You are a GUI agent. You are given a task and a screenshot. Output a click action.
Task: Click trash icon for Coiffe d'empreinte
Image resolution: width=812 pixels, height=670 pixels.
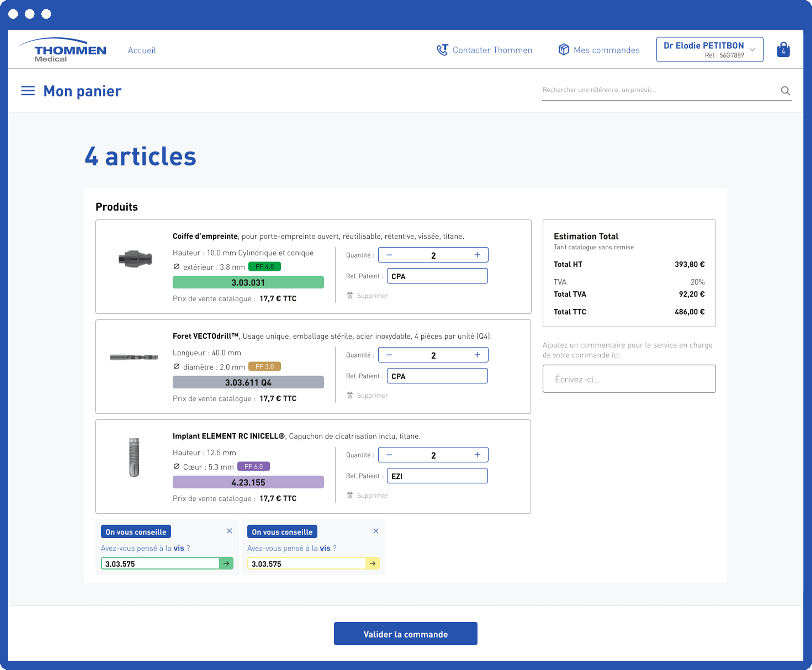click(x=350, y=295)
